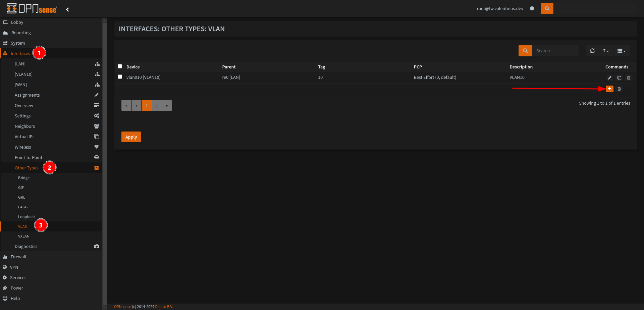Click the Firewall flame icon
Screen dimensions: 644x310
coord(5,257)
